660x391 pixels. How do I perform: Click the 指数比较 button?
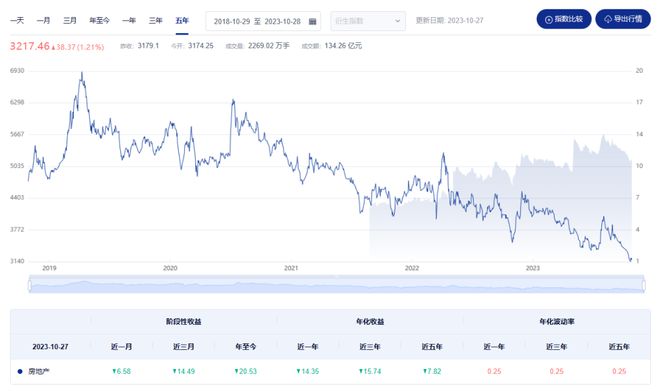pos(564,19)
